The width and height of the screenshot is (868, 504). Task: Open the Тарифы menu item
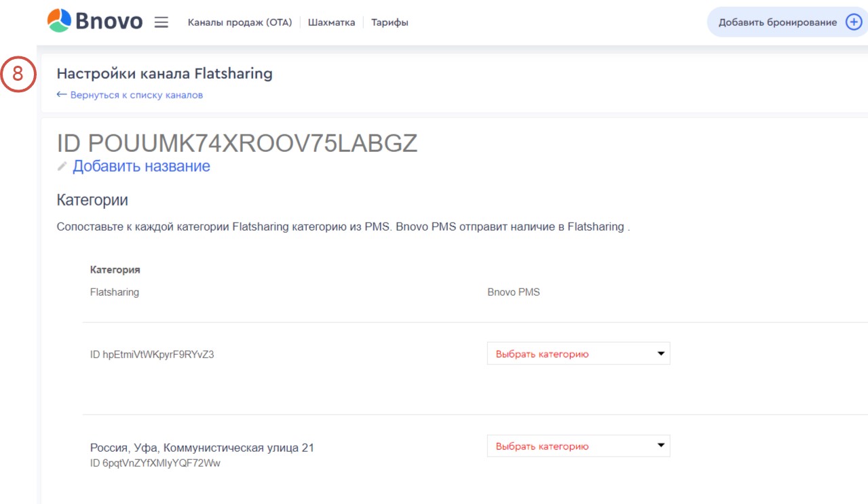[x=390, y=22]
